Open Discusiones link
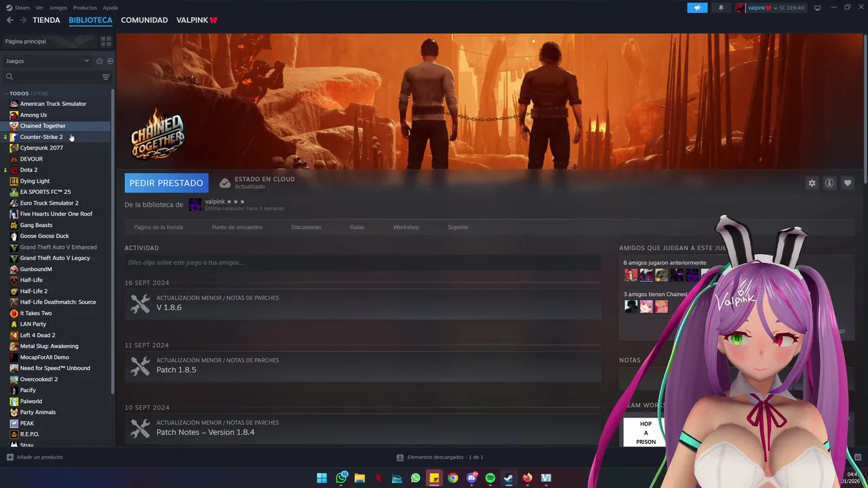Screen dimensions: 868x488 coord(306,227)
